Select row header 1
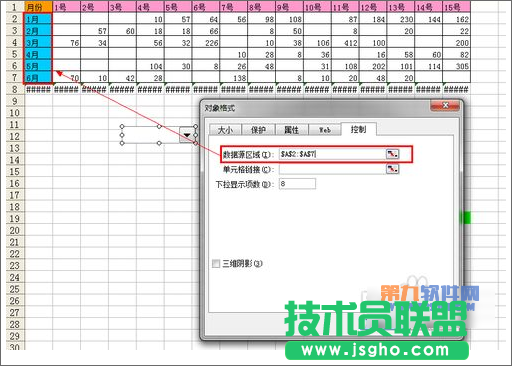Image resolution: width=512 pixels, height=366 pixels. [14, 7]
